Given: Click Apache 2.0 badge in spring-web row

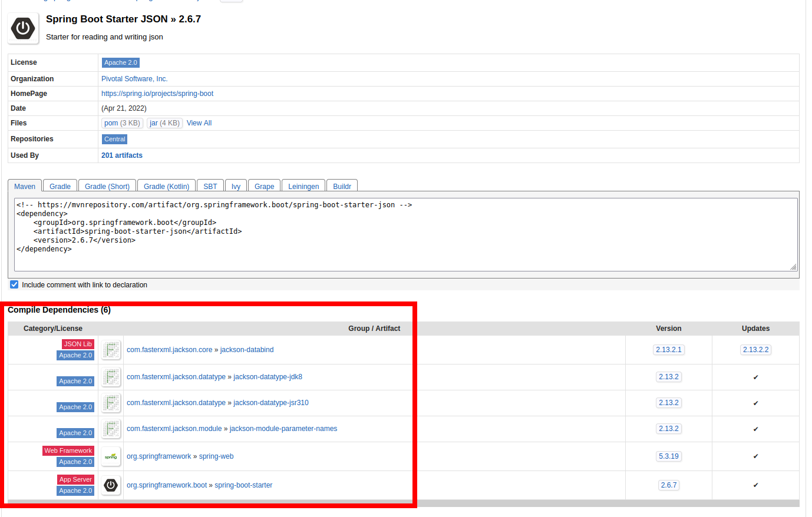Looking at the screenshot, I should [75, 462].
